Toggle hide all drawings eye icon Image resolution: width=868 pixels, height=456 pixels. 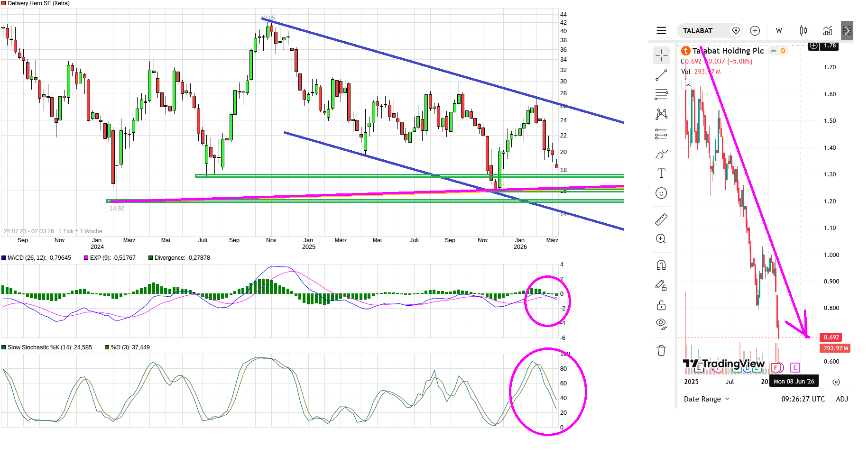[661, 324]
